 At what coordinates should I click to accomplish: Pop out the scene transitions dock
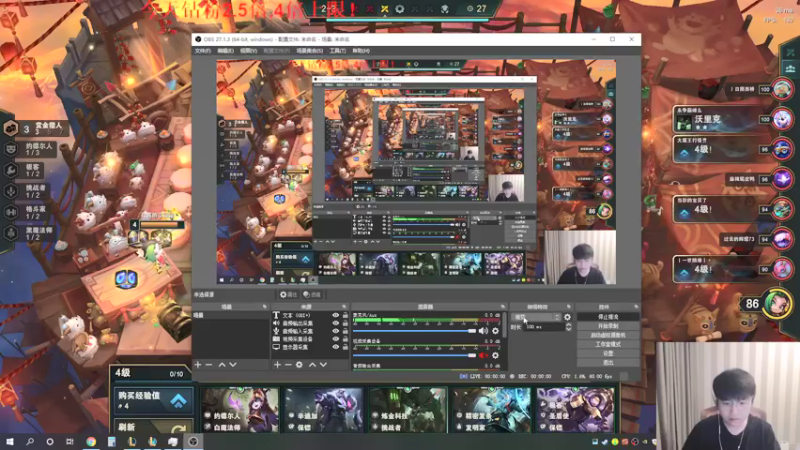click(x=568, y=307)
